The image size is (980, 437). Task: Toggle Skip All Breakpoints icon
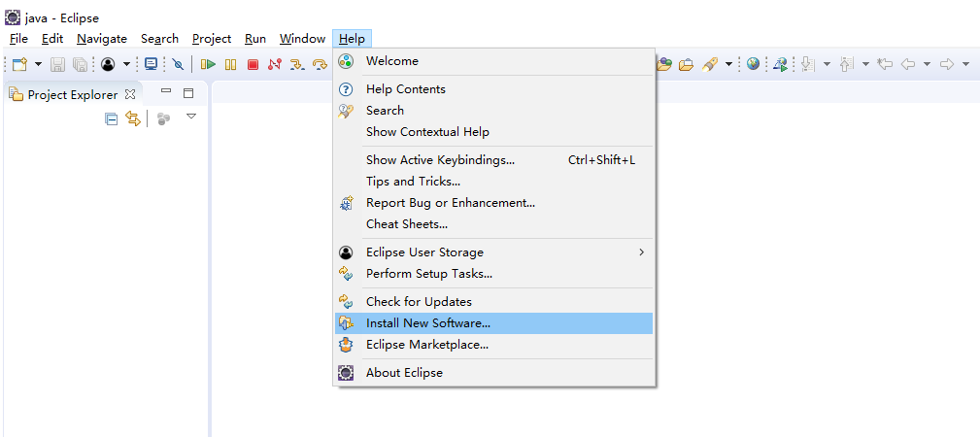tap(178, 64)
